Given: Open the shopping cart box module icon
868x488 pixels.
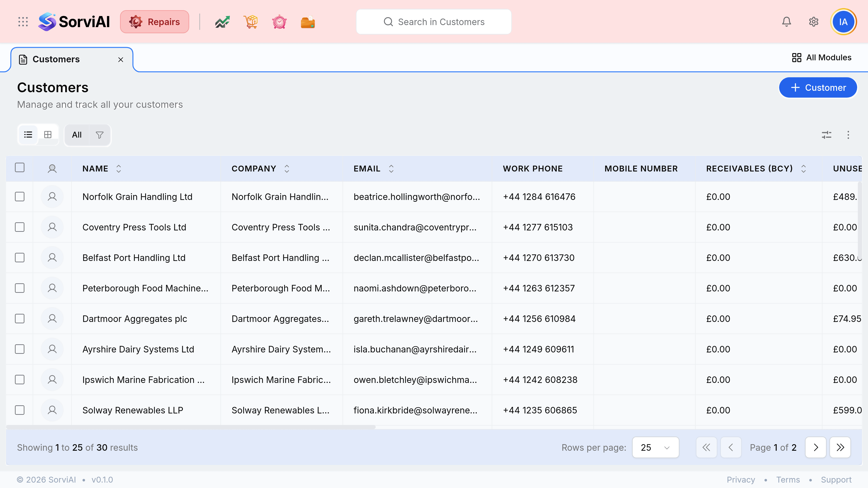Looking at the screenshot, I should point(251,22).
